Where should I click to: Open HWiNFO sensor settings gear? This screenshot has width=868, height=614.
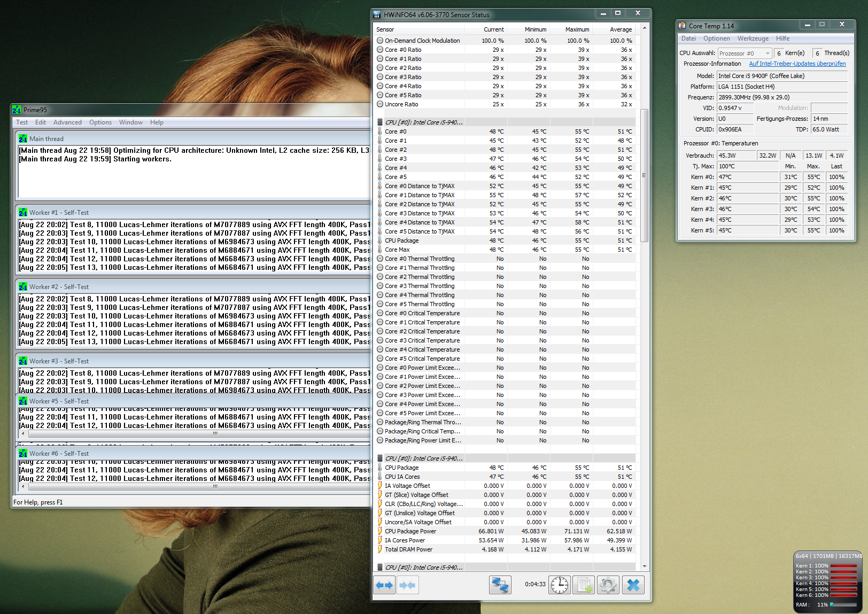[608, 585]
